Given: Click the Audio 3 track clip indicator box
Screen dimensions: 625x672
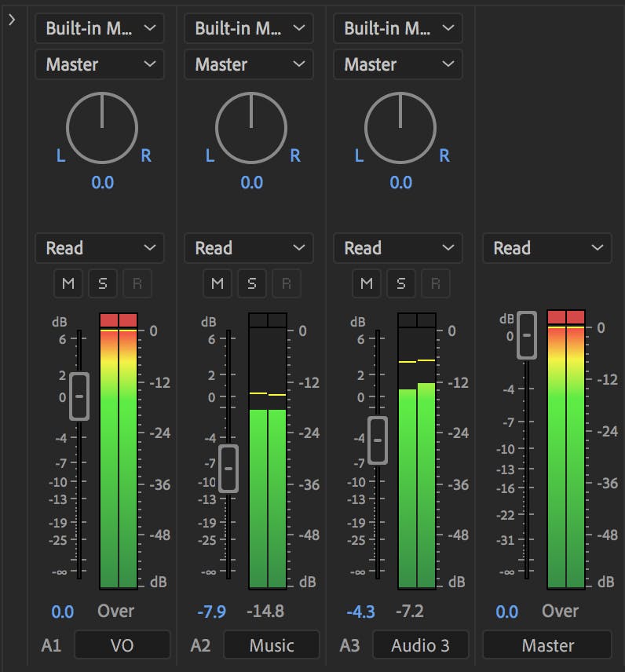Looking at the screenshot, I should 417,320.
